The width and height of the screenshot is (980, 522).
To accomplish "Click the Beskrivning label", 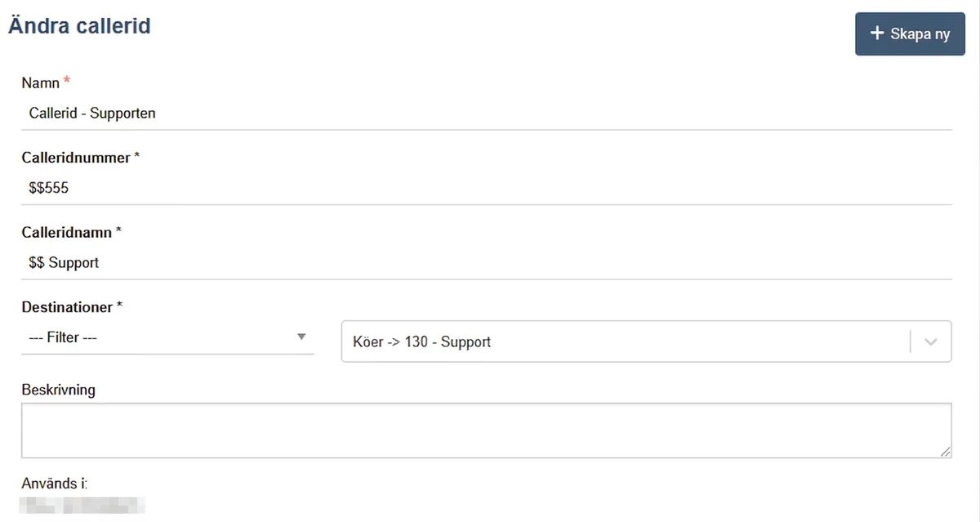I will pyautogui.click(x=58, y=390).
